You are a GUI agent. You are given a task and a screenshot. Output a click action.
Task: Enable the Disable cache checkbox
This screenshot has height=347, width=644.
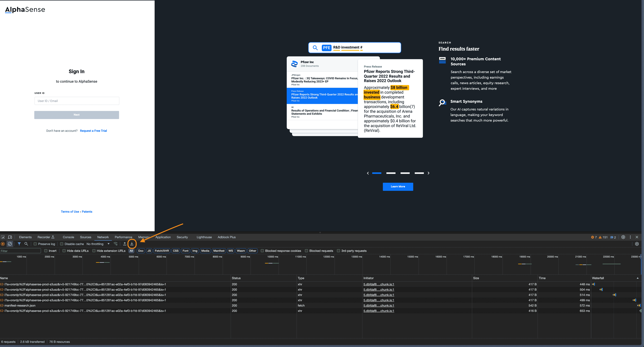pyautogui.click(x=61, y=244)
